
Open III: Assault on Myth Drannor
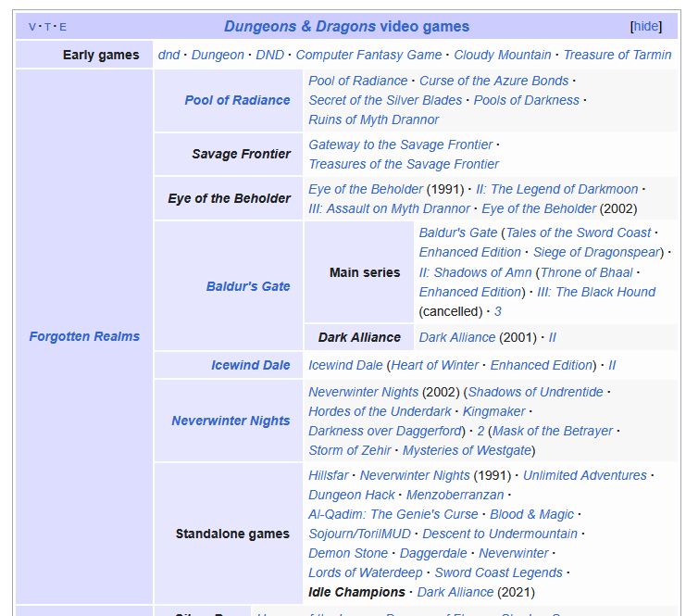tap(389, 208)
